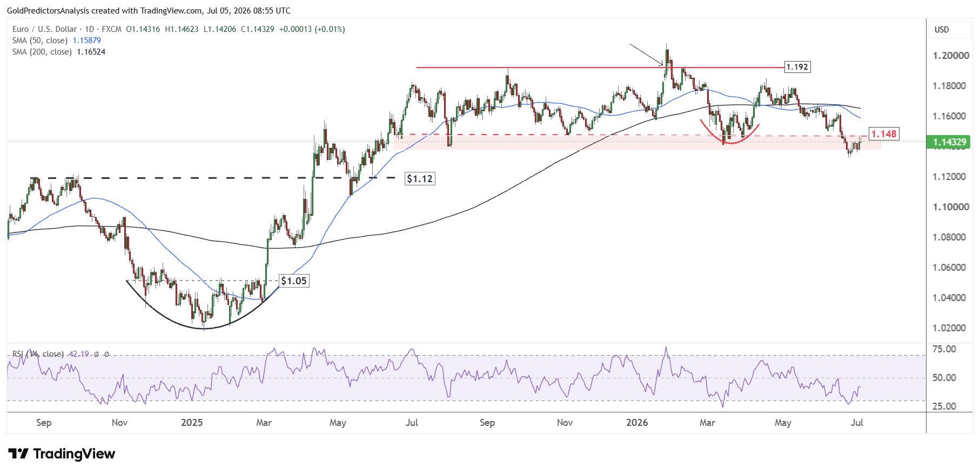Viewport: 980px width, 474px height.
Task: Click the 2025 time axis label
Action: (x=192, y=423)
